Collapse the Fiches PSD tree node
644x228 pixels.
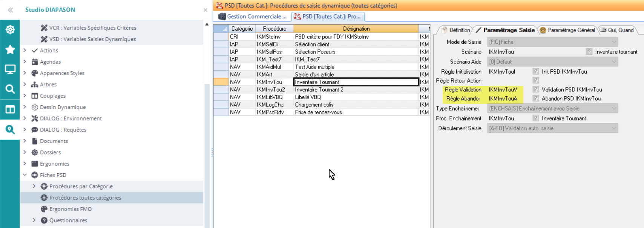click(x=25, y=175)
